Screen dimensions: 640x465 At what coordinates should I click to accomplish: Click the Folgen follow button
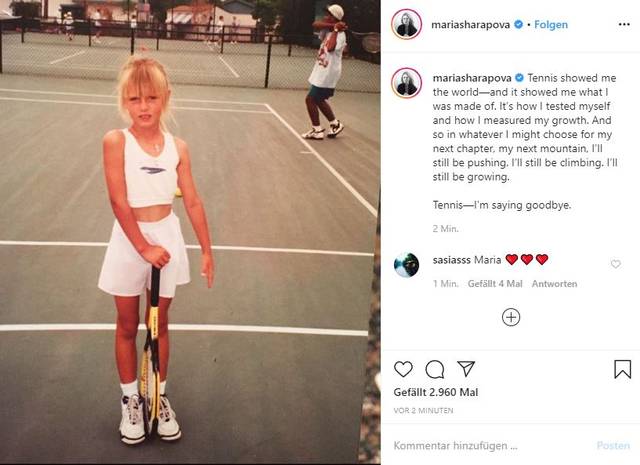coord(551,24)
